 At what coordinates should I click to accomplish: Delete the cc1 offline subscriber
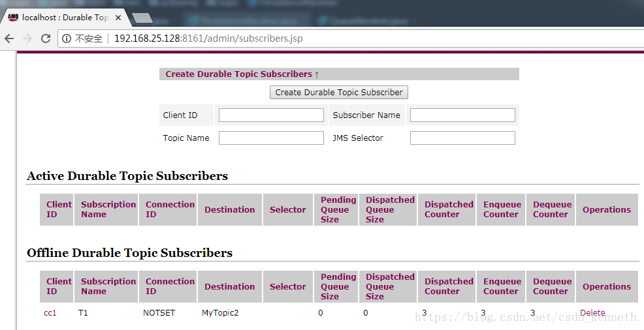pyautogui.click(x=592, y=313)
